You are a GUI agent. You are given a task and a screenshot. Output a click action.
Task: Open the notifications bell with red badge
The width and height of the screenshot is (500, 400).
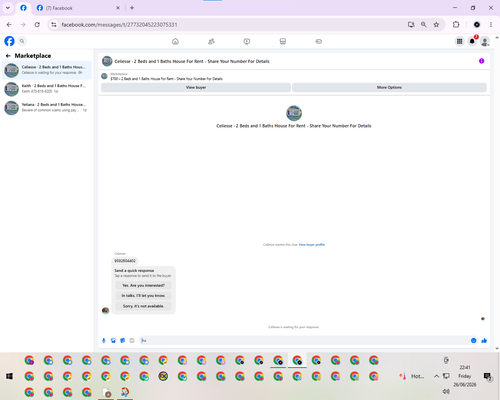pyautogui.click(x=472, y=41)
